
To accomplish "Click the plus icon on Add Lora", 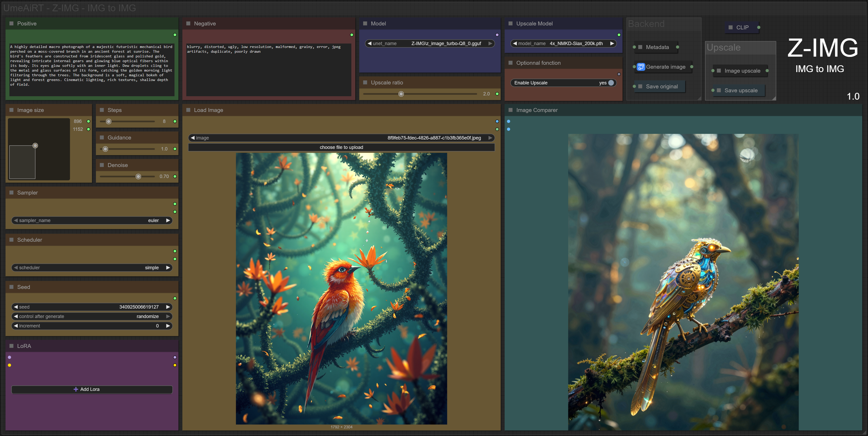I will point(76,389).
